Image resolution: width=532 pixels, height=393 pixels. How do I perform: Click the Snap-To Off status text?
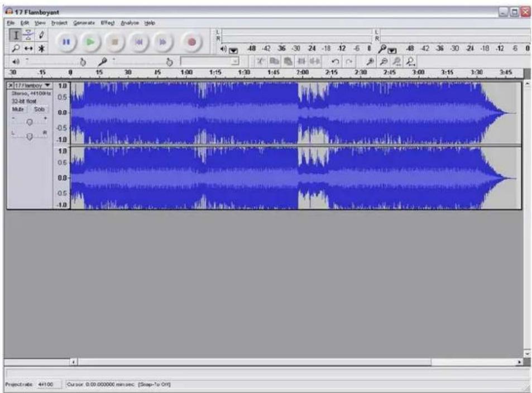point(155,384)
